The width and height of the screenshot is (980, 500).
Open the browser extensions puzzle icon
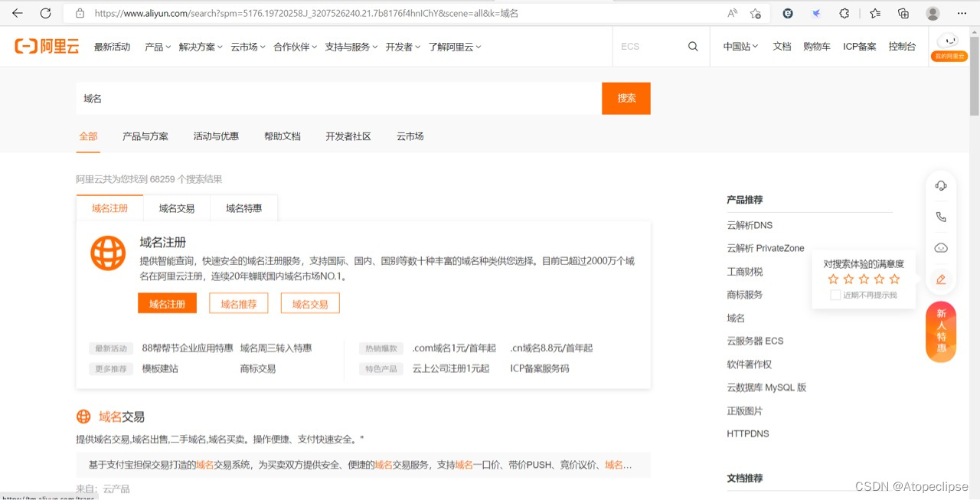coord(844,13)
